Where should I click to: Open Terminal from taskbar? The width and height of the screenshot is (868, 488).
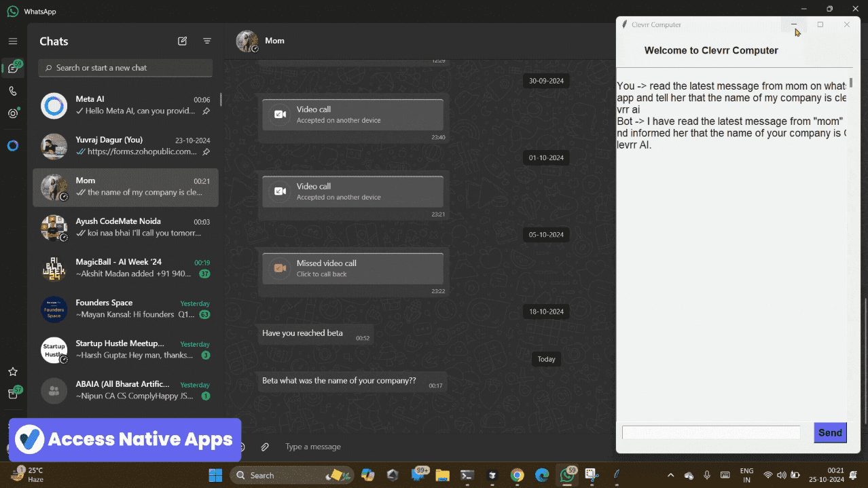click(x=467, y=475)
